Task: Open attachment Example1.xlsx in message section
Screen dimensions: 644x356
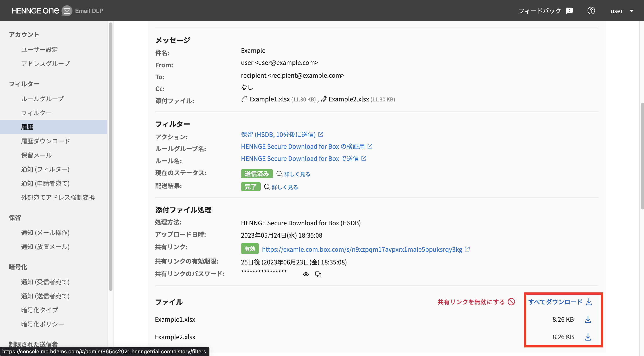Action: (x=269, y=99)
